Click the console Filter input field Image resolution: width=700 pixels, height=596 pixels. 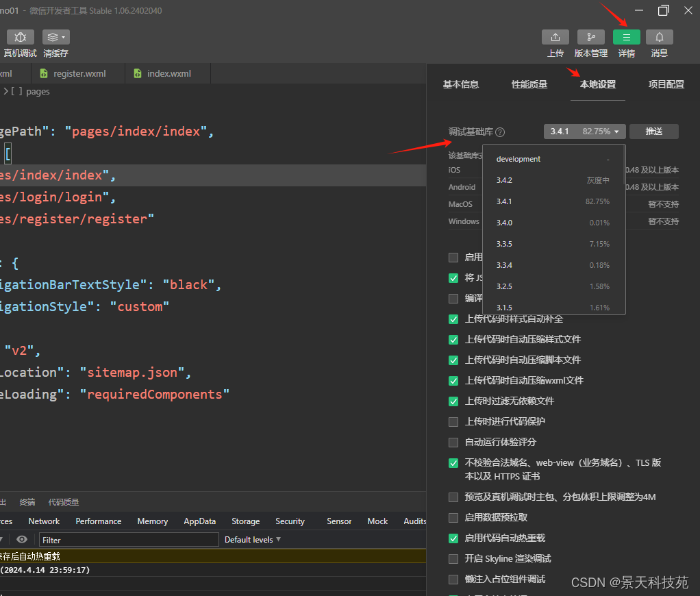129,540
